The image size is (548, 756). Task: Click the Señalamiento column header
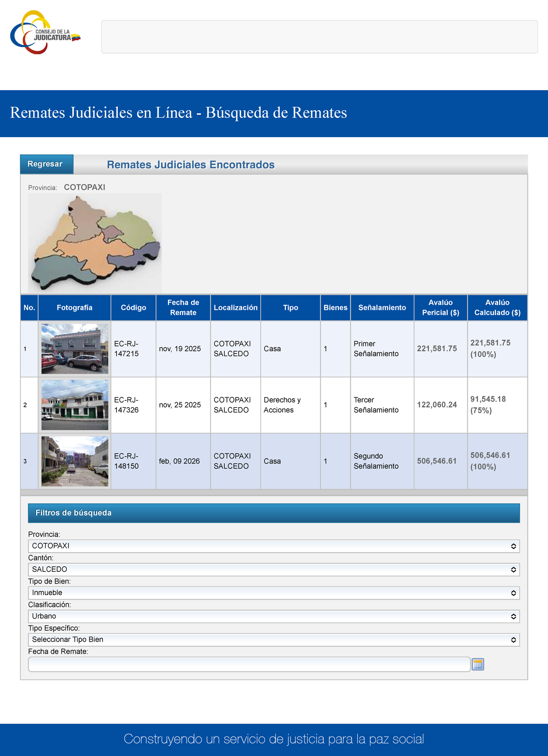click(382, 308)
